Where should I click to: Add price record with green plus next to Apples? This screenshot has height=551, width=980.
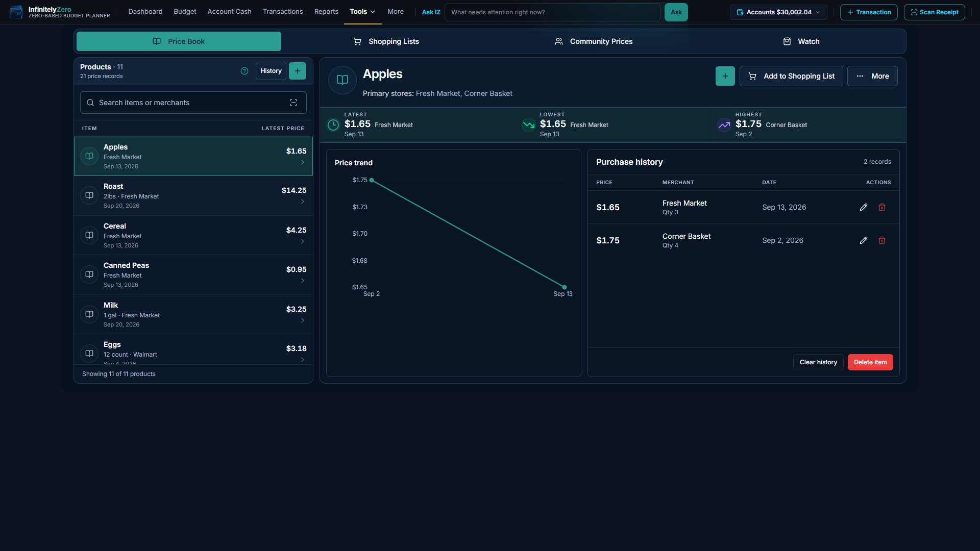(725, 76)
